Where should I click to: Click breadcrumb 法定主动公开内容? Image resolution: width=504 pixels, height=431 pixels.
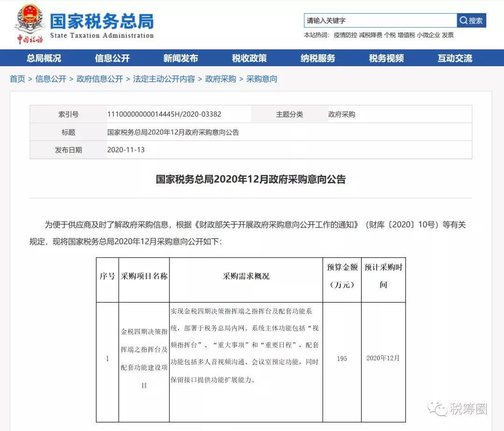[x=164, y=79]
